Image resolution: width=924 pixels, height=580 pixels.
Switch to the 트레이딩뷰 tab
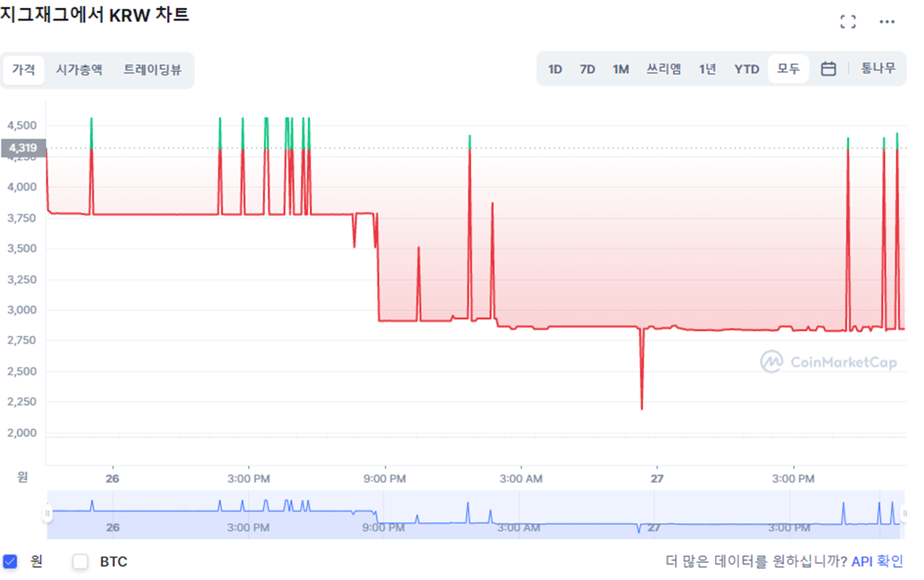coord(152,70)
